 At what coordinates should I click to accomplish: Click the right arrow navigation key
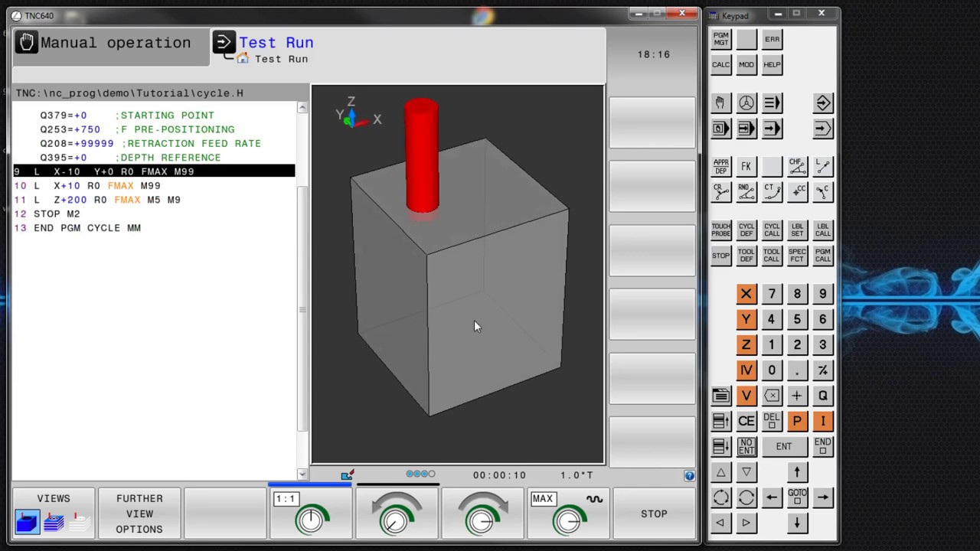[x=823, y=497]
